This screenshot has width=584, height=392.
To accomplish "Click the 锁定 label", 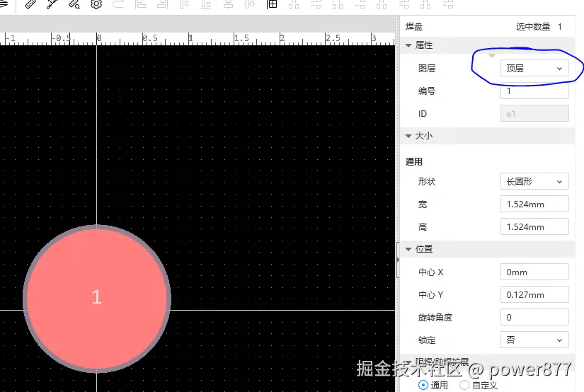I will click(427, 340).
